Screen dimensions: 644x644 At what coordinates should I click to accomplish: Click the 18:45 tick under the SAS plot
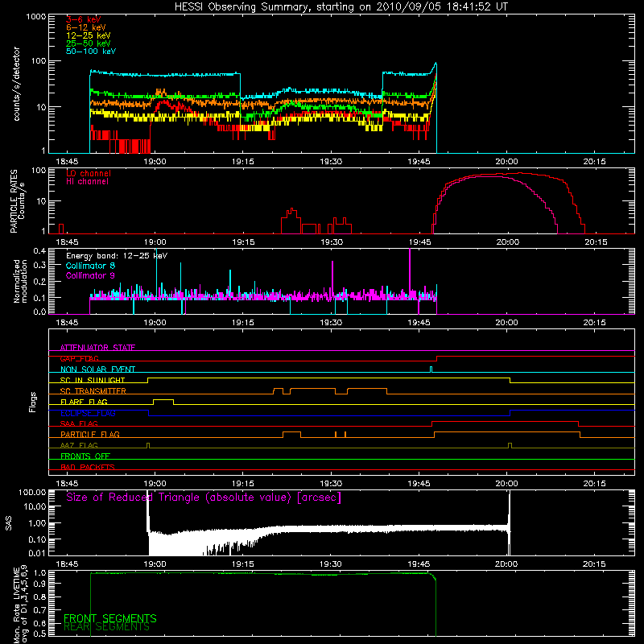click(x=67, y=564)
